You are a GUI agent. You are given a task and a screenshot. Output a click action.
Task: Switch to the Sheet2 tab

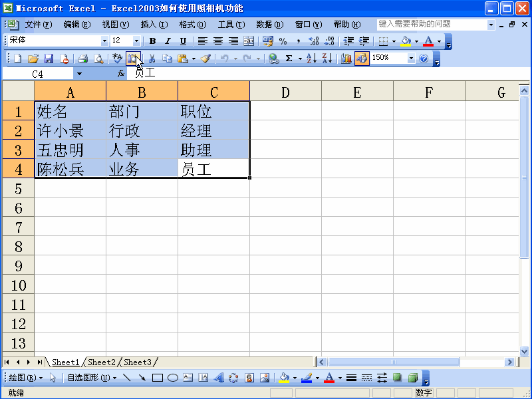tap(100, 362)
